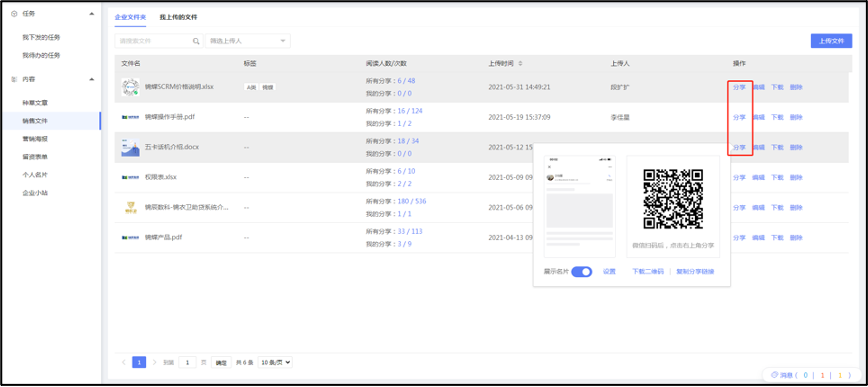Click the 权限表.xlsx file logo icon
This screenshot has width=868, height=387.
[x=131, y=178]
